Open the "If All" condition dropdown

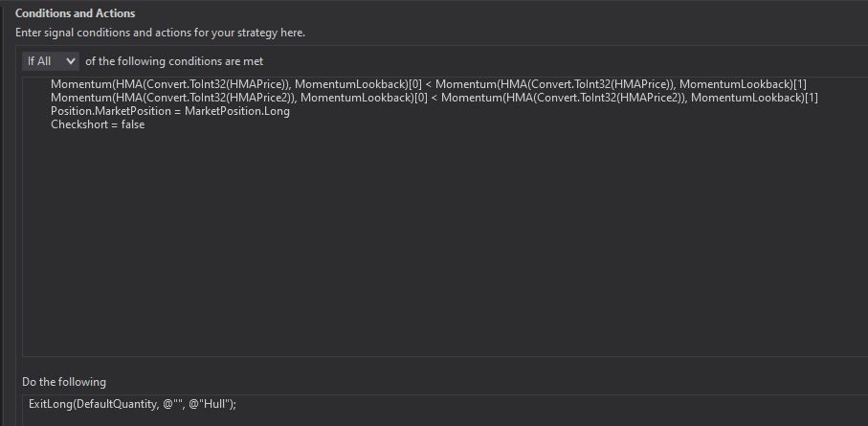coord(51,61)
